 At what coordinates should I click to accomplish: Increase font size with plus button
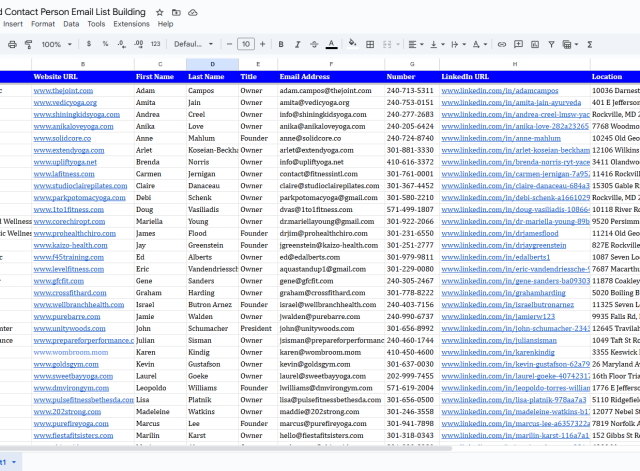click(262, 44)
